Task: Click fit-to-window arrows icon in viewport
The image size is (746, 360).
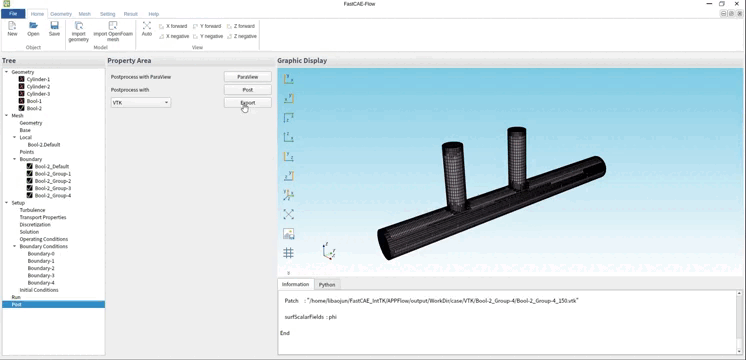Action: pyautogui.click(x=288, y=214)
